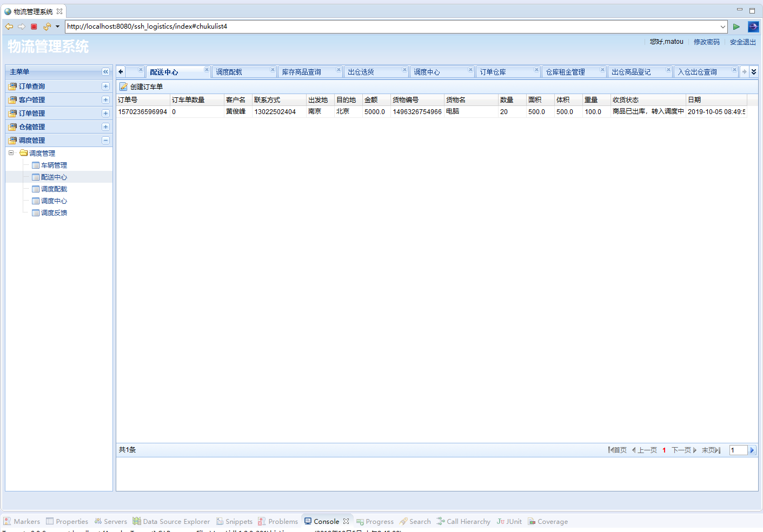This screenshot has height=532, width=763.
Task: Expand the 订单管理 accordion section
Action: click(x=105, y=114)
